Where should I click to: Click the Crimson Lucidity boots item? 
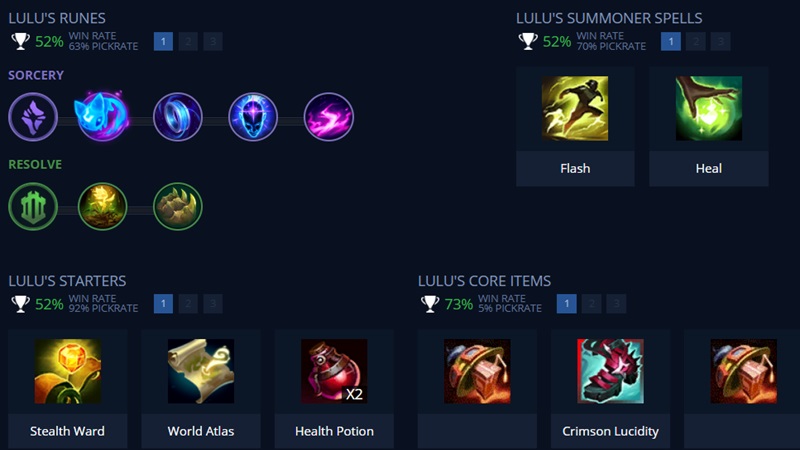click(x=610, y=371)
